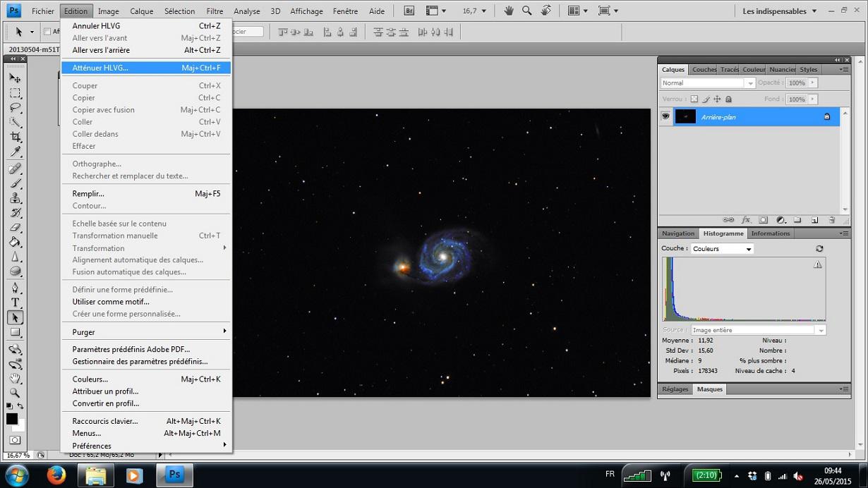Click the delete layer trash icon

[x=832, y=220]
